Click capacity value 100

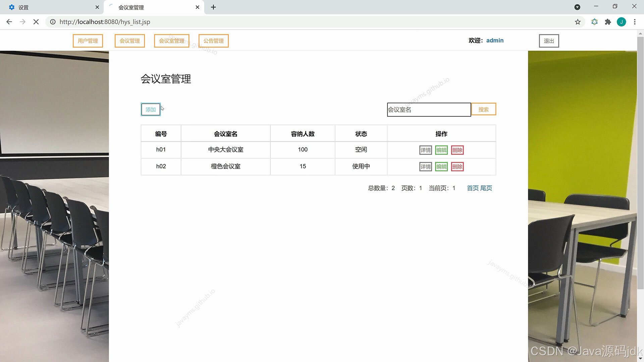[x=303, y=150]
